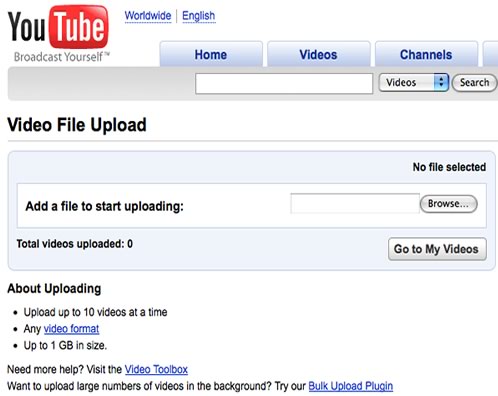Focus the search text field

(x=284, y=83)
